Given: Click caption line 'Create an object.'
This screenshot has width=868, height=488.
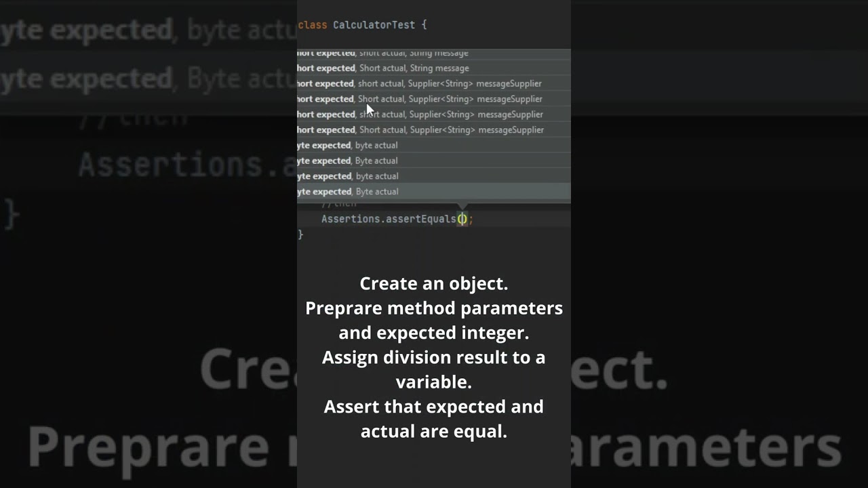Looking at the screenshot, I should pyautogui.click(x=434, y=283).
